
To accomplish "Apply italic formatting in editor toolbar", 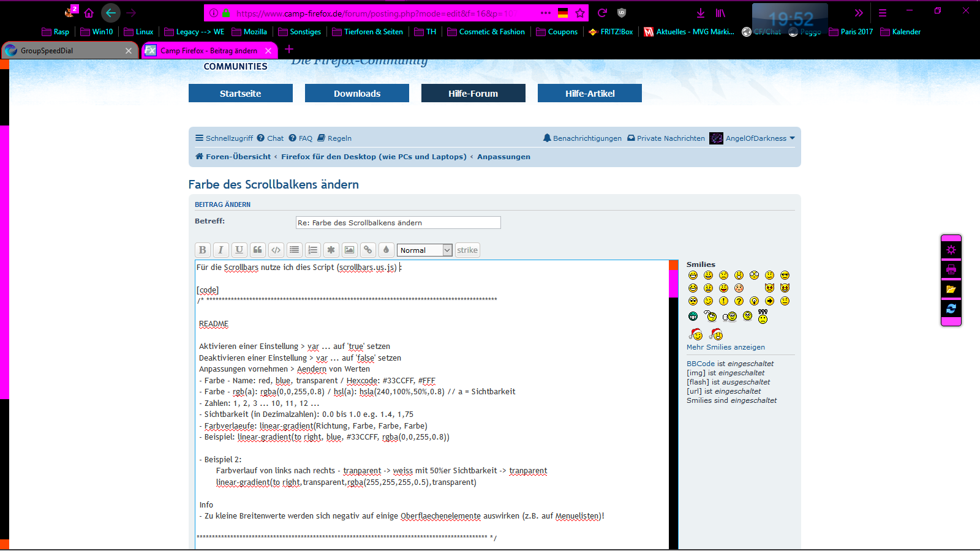I will pyautogui.click(x=221, y=250).
